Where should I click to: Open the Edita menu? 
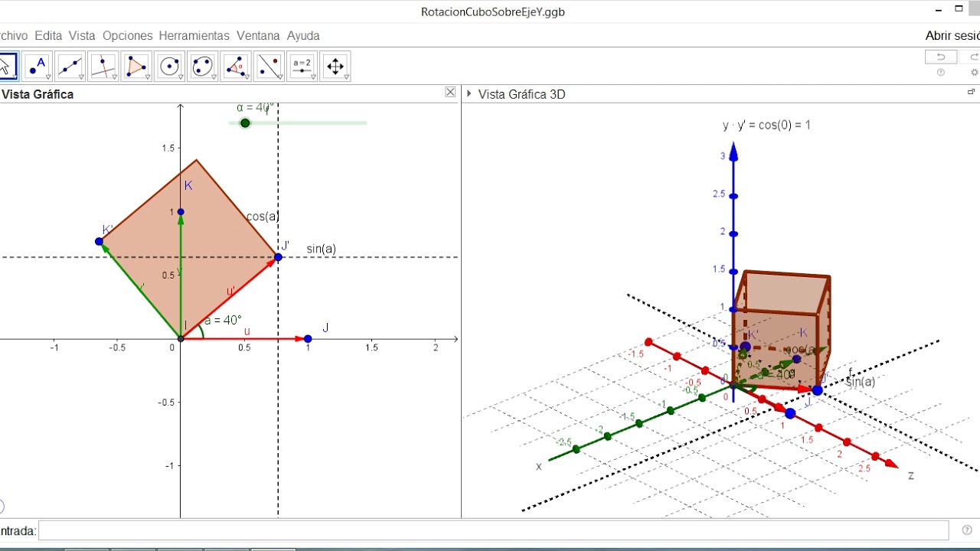coord(48,35)
